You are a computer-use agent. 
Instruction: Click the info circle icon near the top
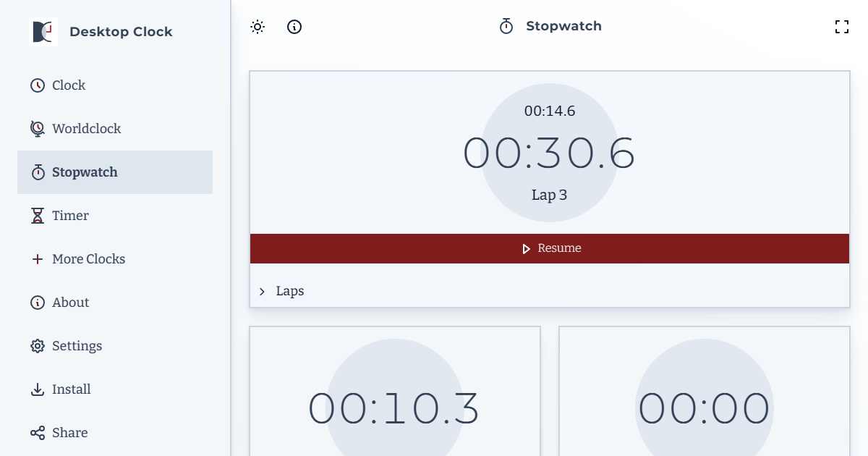pyautogui.click(x=294, y=26)
